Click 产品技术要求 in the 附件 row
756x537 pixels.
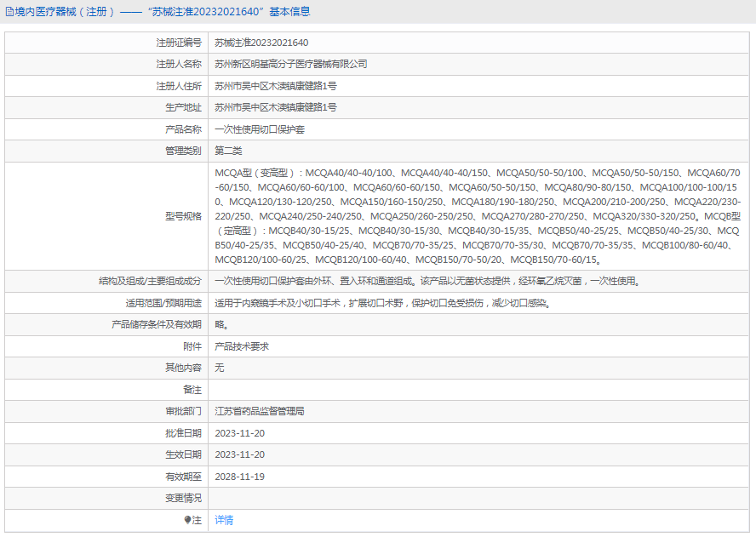[242, 346]
